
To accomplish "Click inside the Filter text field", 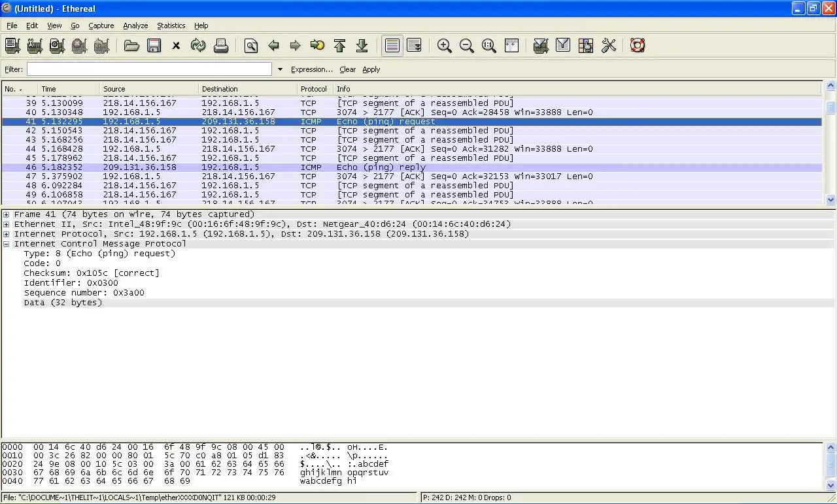I will click(149, 69).
